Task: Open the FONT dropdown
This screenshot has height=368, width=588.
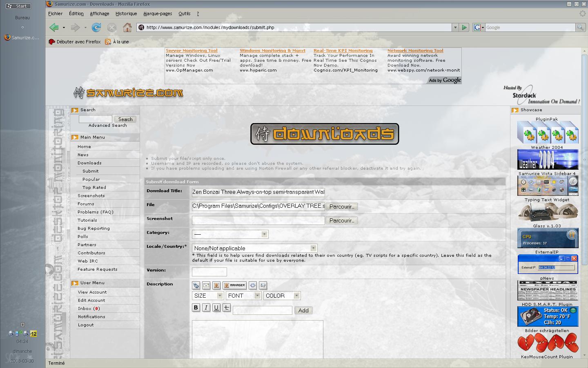Action: point(243,296)
